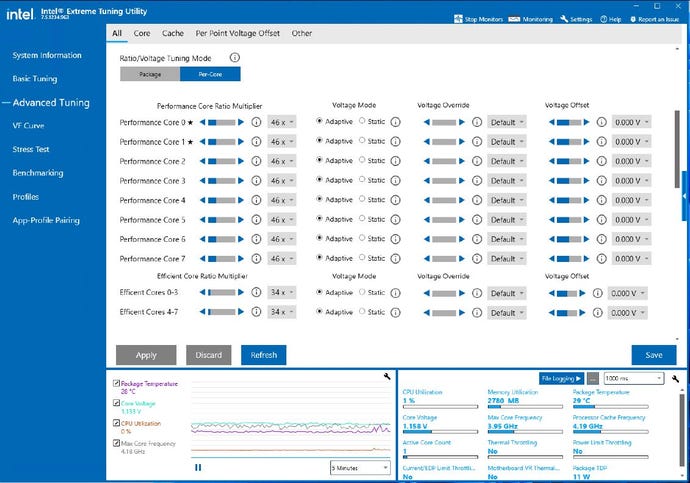Open VF Curve in sidebar
The height and width of the screenshot is (483, 690).
pyautogui.click(x=28, y=125)
